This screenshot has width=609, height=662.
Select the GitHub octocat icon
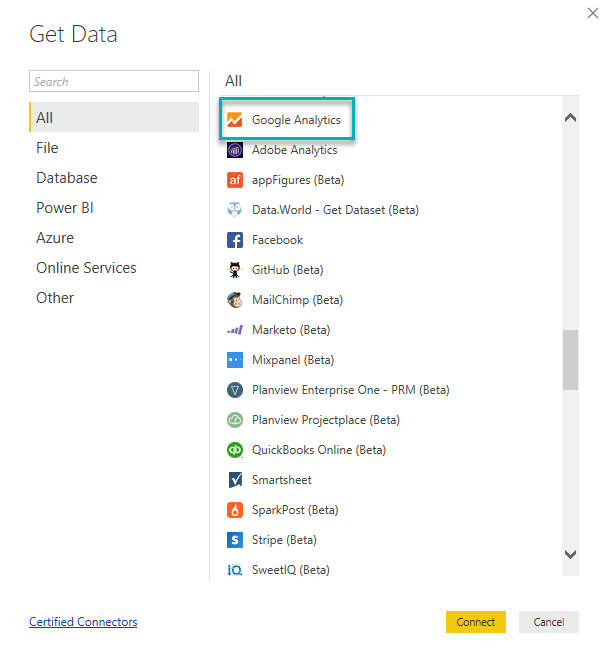(235, 270)
